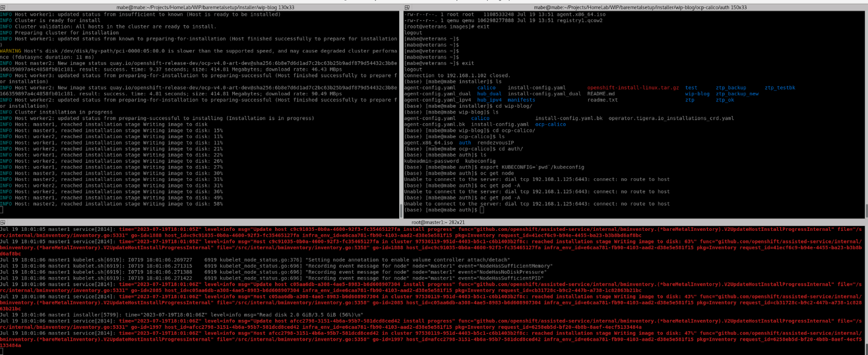
Task: Click agent-config.yaml_ipv4 file name
Action: pyautogui.click(x=437, y=100)
